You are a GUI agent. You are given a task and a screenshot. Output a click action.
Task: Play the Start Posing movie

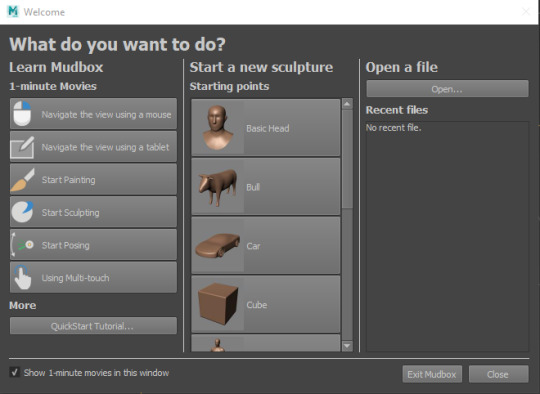coord(93,245)
